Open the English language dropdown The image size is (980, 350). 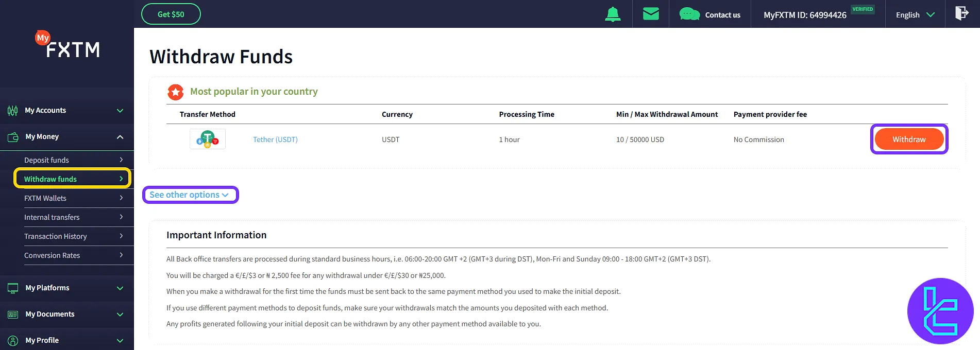coord(915,15)
